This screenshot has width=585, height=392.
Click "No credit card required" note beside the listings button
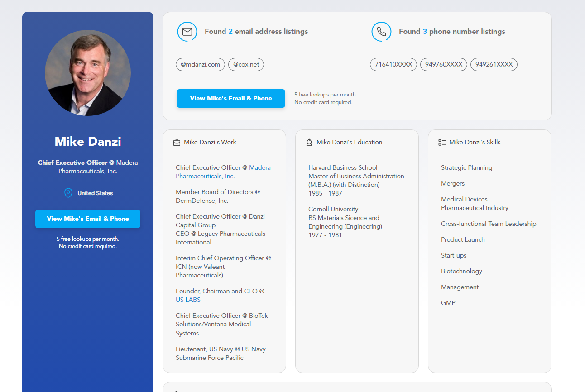coord(323,102)
